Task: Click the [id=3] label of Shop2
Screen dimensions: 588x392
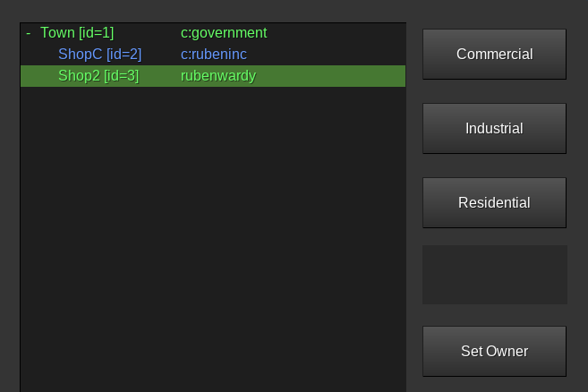Action: pos(122,76)
